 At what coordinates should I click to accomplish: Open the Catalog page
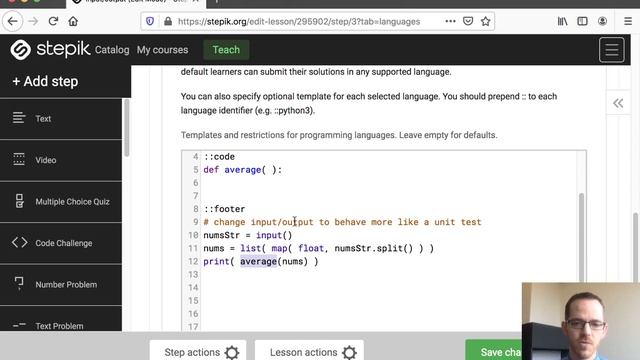tap(112, 50)
